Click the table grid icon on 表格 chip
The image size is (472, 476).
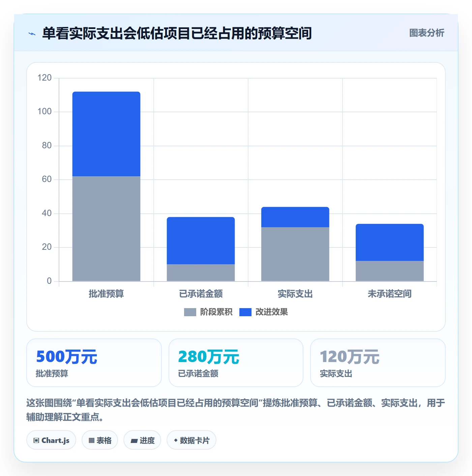(x=91, y=441)
